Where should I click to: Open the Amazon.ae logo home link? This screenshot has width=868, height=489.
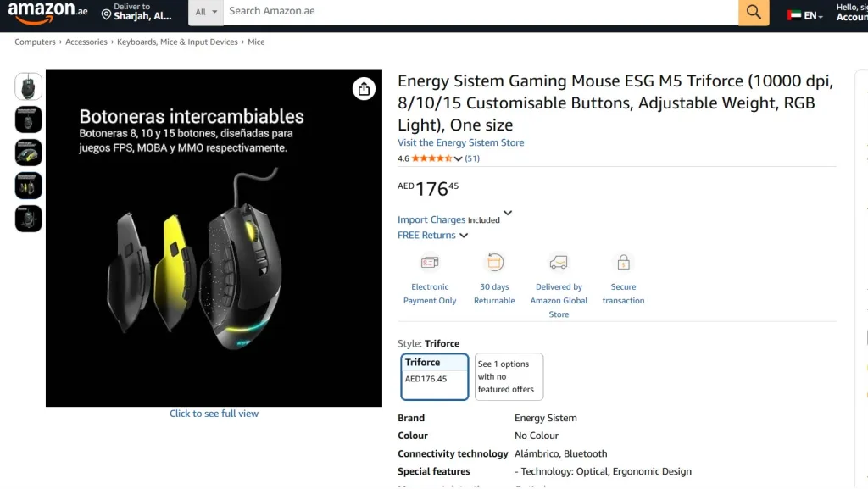[47, 12]
